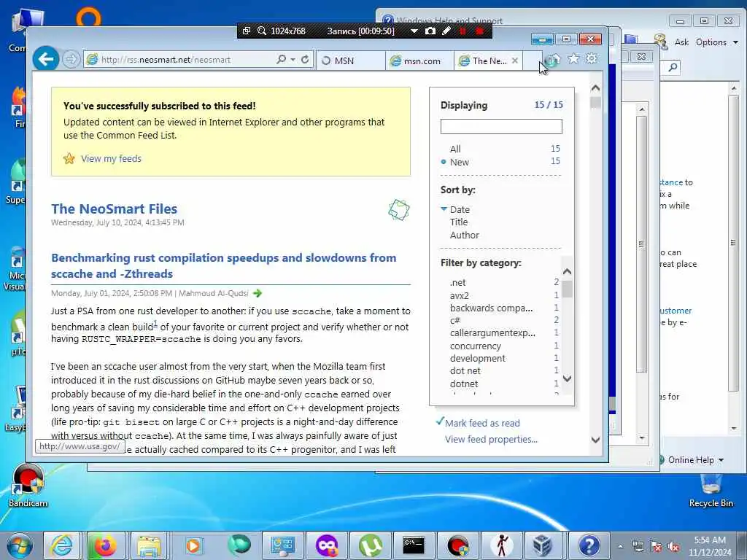Open uTorrent from the taskbar

(370, 545)
